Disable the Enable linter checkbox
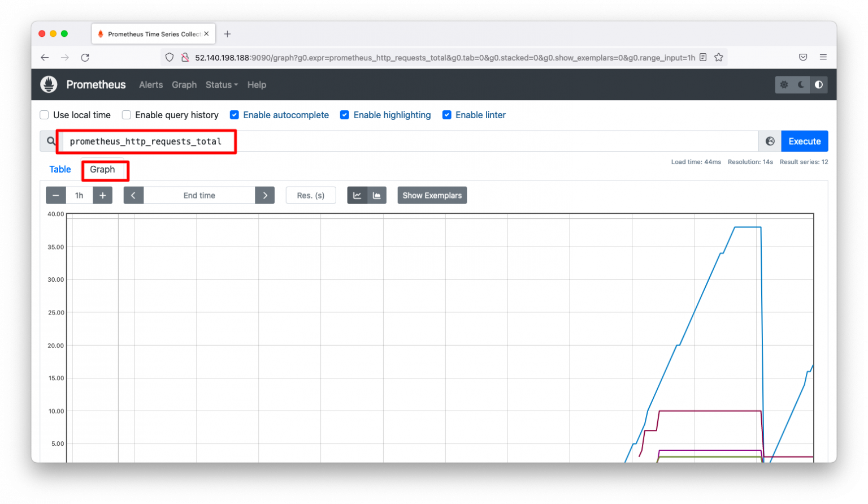Screen dimensions: 868x504 pyautogui.click(x=447, y=115)
